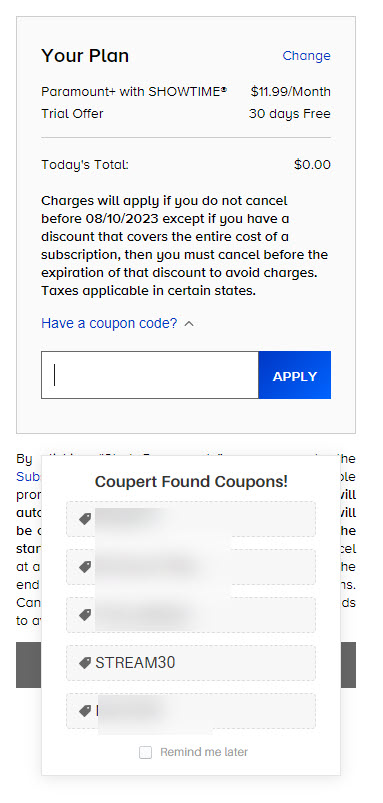
Task: Collapse the coupon code section chevron
Action: tap(189, 324)
